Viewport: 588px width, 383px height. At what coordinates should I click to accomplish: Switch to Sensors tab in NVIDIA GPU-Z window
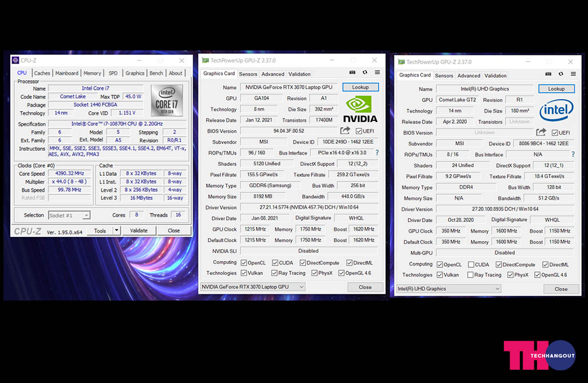[x=248, y=74]
